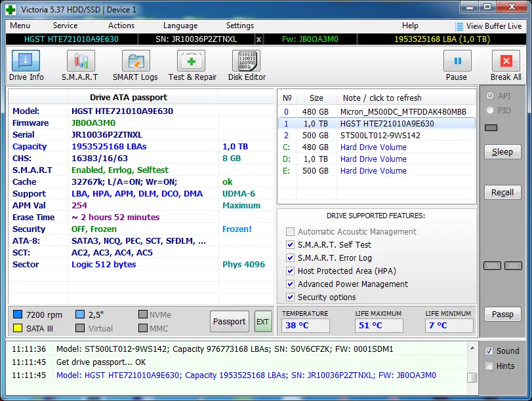
Task: Toggle S.M.A.R.T. Error Log checkbox
Action: coord(290,258)
